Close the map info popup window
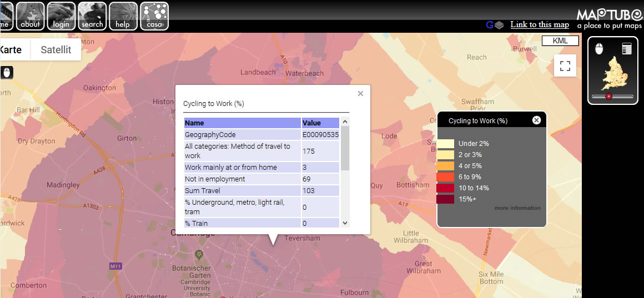Image resolution: width=644 pixels, height=298 pixels. coord(360,94)
